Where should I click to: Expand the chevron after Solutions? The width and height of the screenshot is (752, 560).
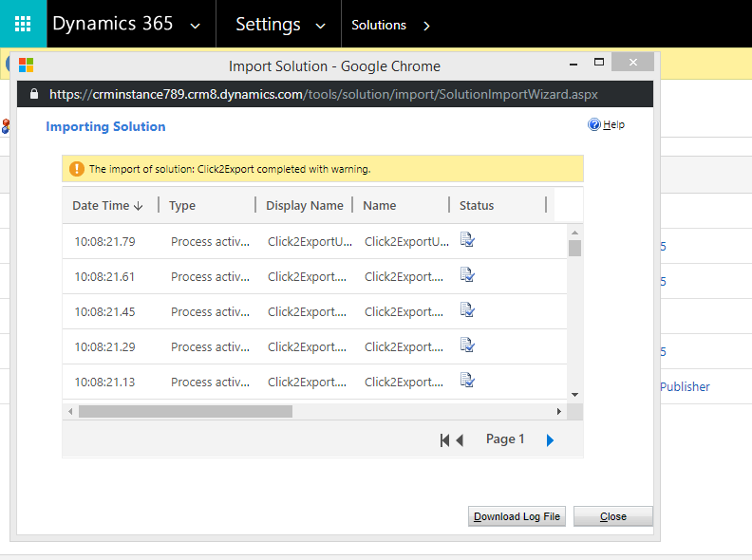(x=426, y=26)
